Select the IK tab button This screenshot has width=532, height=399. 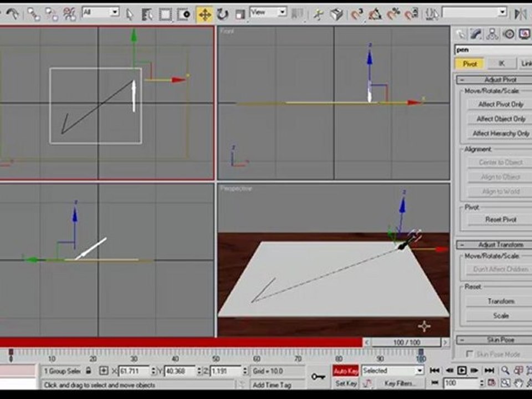502,64
